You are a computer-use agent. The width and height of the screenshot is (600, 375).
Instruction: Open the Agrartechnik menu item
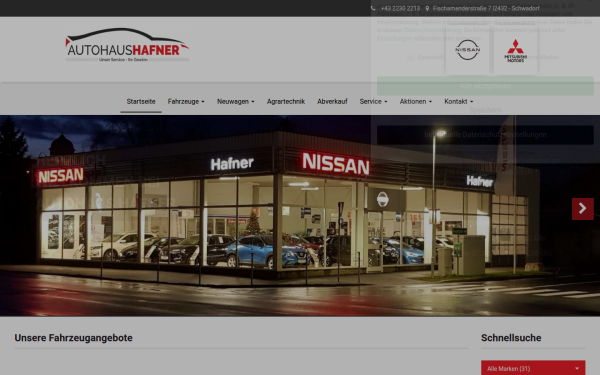click(x=286, y=101)
